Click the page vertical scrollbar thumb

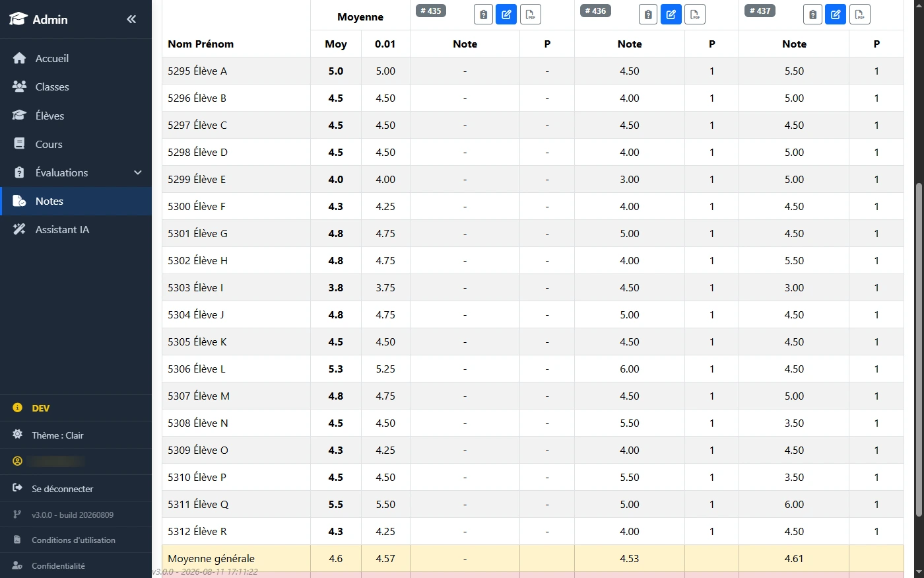click(918, 350)
